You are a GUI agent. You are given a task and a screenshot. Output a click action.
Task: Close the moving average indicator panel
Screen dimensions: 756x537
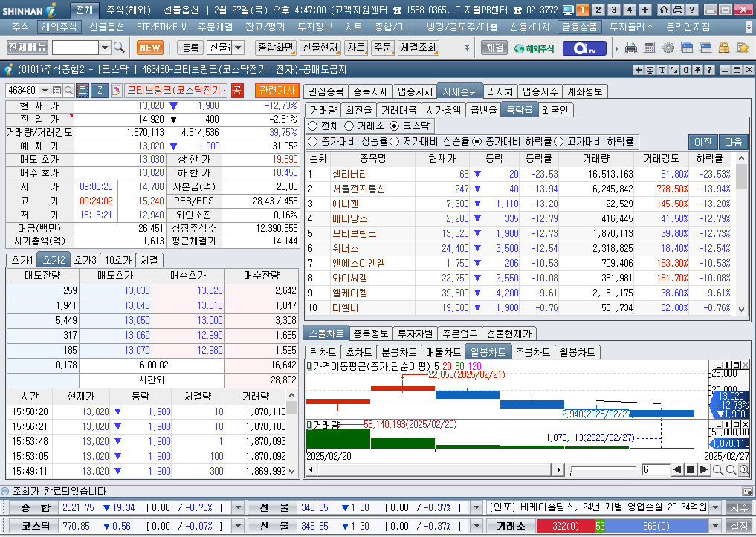point(746,365)
